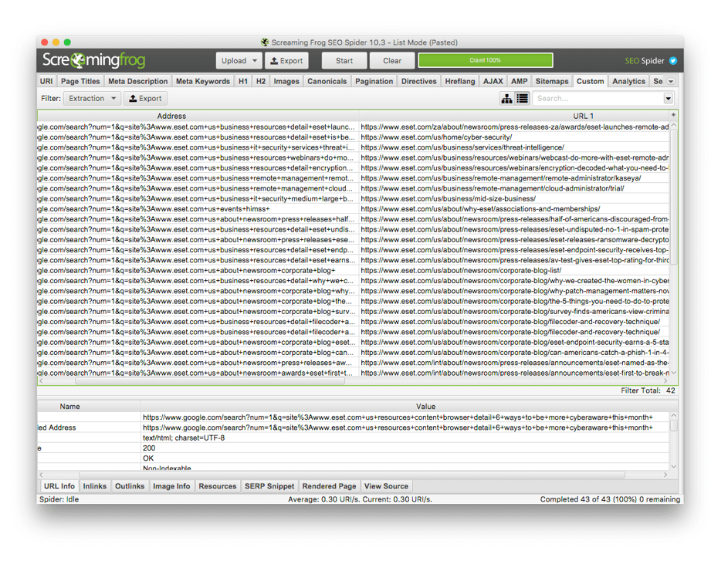Screen dimensions: 728x561
Task: Click the Twitter bird icon
Action: pyautogui.click(x=672, y=61)
